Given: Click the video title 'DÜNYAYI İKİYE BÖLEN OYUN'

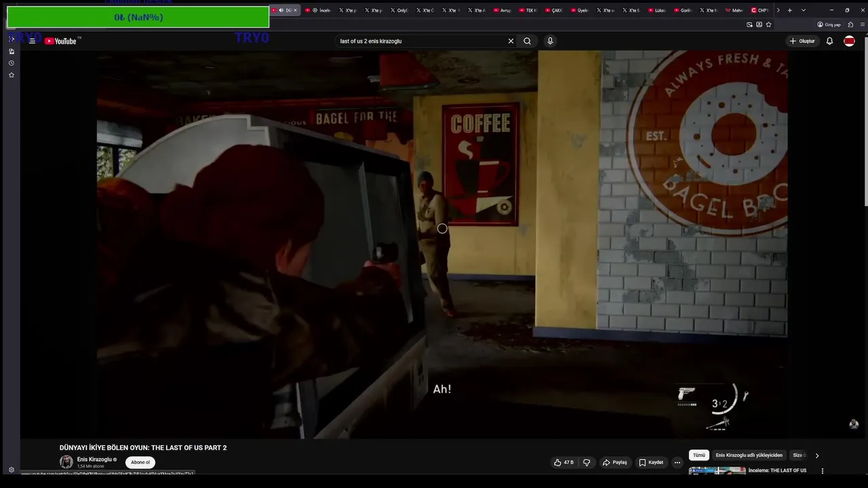Looking at the screenshot, I should tap(143, 448).
